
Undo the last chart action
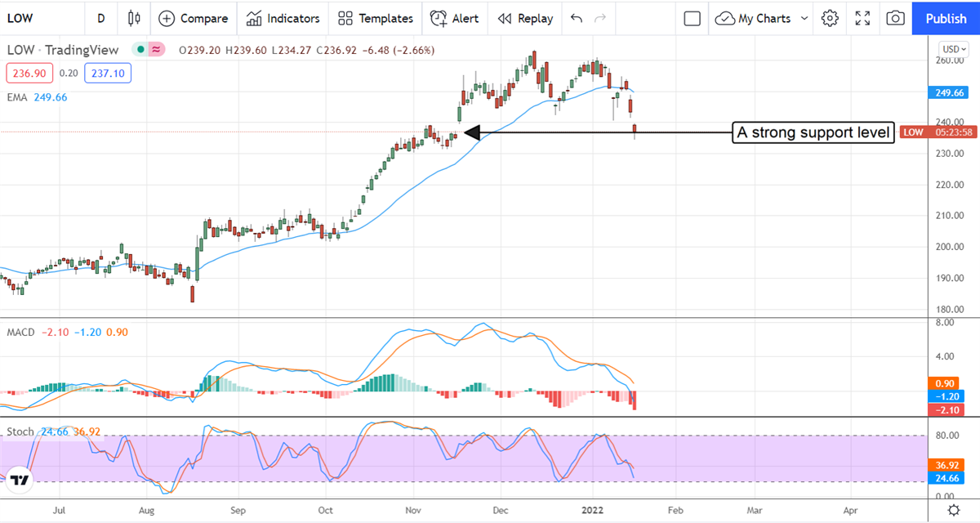click(577, 18)
